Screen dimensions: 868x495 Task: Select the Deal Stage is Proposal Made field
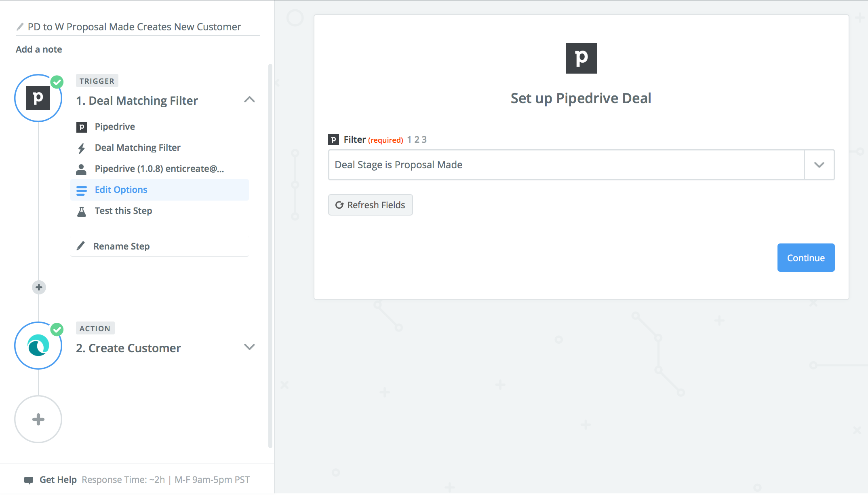point(566,165)
